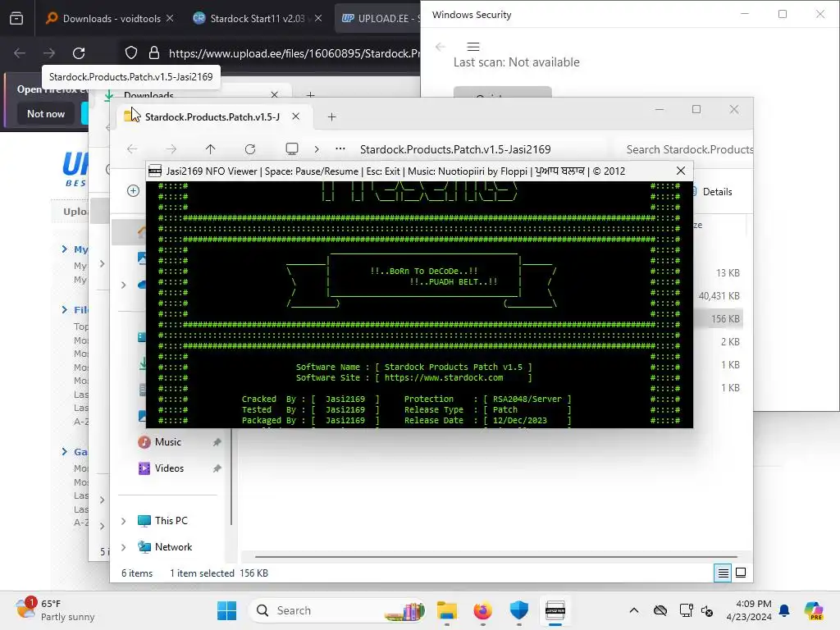Screen dimensions: 840x630
Task: Click Explorer forward arrow
Action: pos(171,149)
